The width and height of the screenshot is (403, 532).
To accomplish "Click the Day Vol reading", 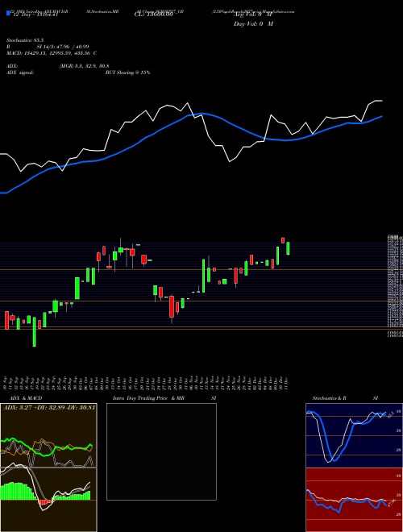I will point(253,23).
